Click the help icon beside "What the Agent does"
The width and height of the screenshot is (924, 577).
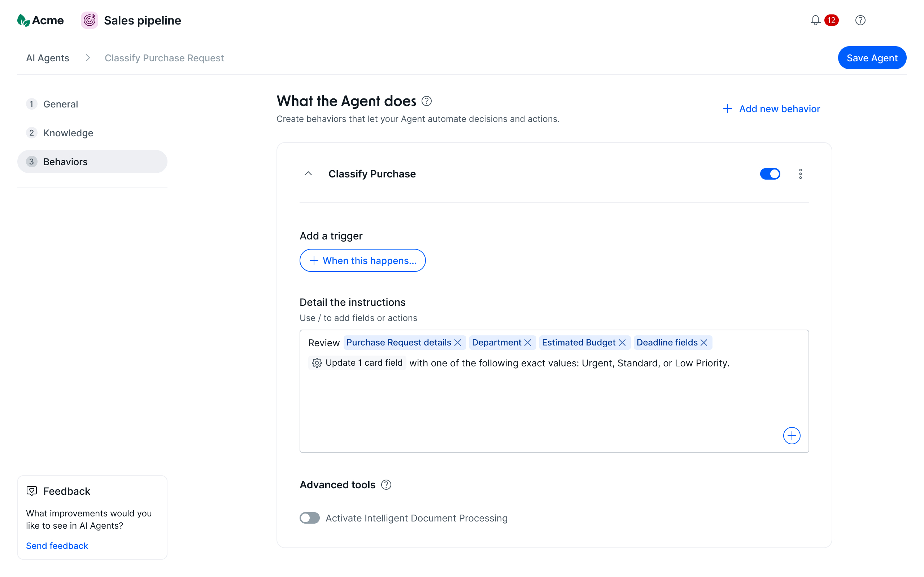[427, 101]
